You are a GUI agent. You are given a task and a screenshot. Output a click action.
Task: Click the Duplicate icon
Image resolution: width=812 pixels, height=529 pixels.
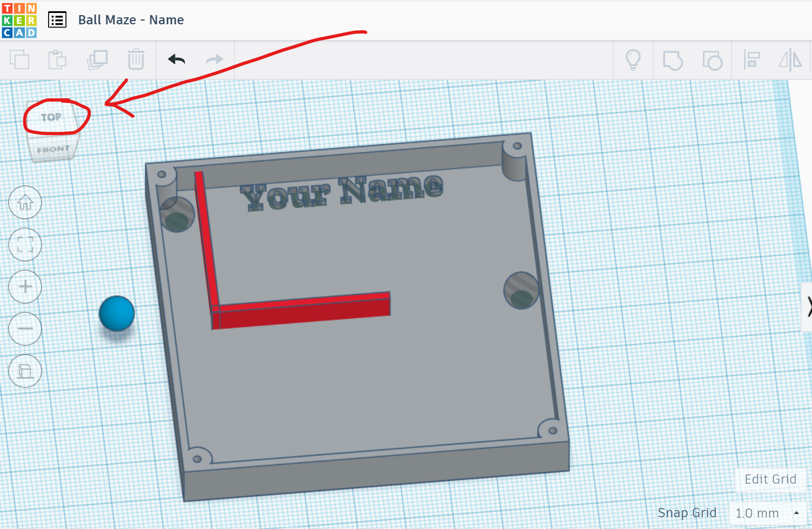tap(97, 59)
